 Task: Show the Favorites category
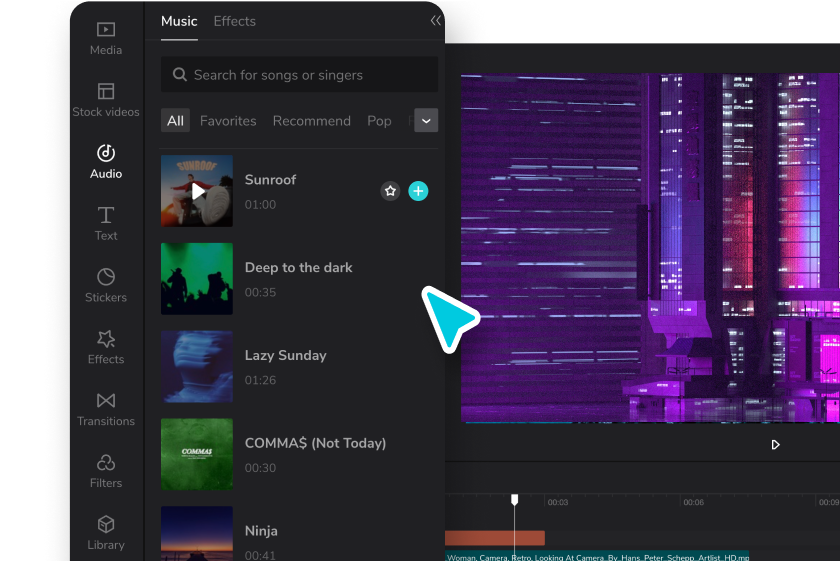point(228,121)
